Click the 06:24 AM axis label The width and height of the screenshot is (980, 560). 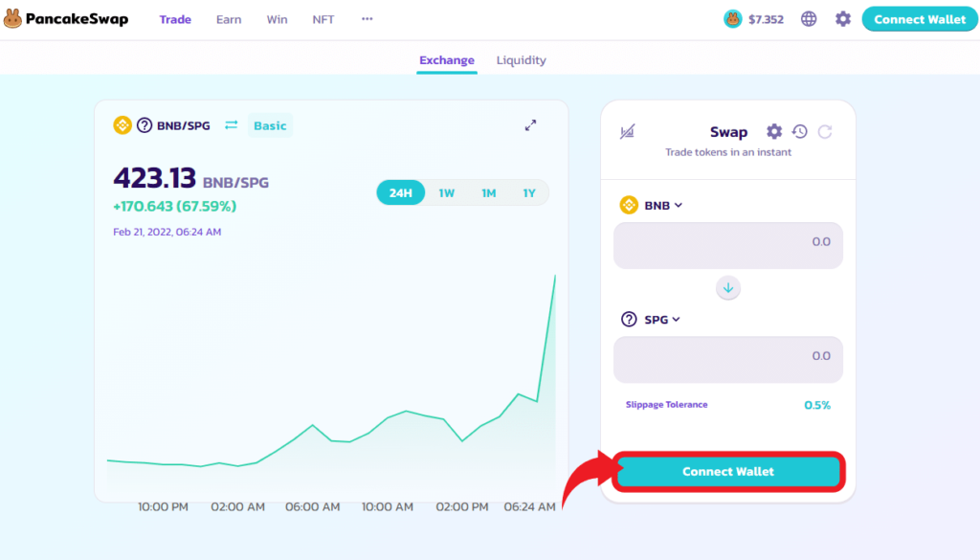(529, 507)
